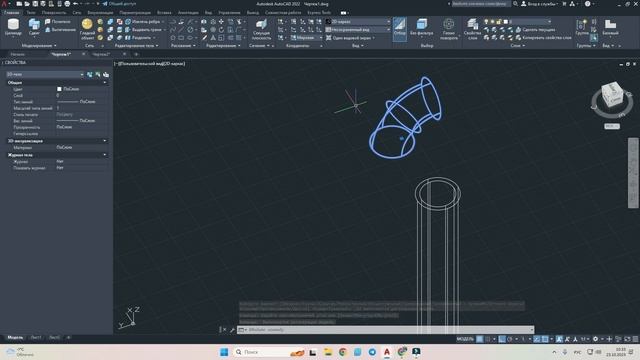This screenshot has width=640, height=360.
Task: Click the settings gear icon in status bar
Action: click(596, 339)
